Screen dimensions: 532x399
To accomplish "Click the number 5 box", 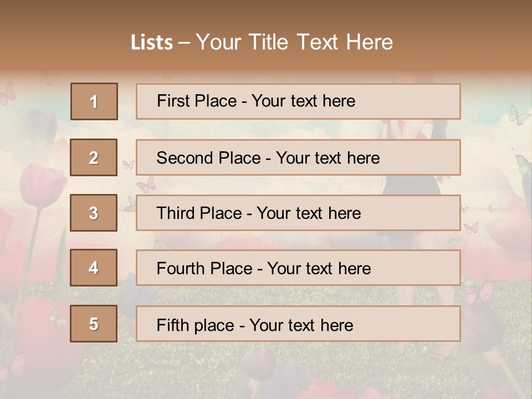I will click(94, 324).
